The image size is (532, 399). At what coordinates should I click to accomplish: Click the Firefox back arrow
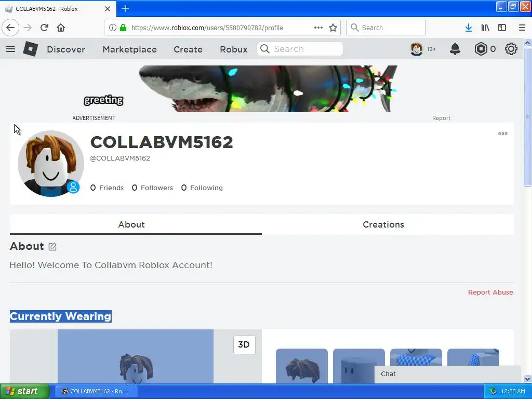10,28
